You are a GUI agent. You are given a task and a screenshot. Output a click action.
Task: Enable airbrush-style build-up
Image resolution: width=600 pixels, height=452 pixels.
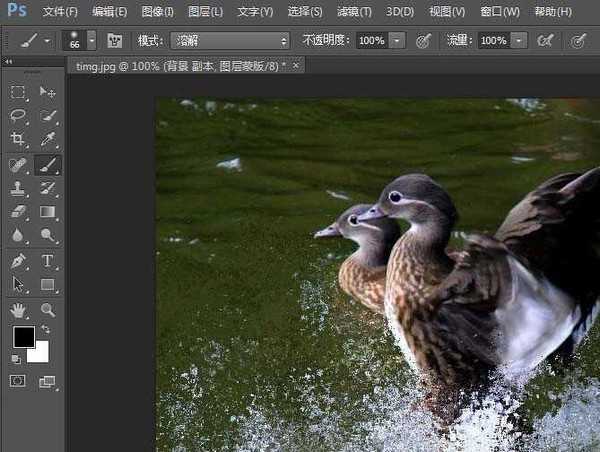pos(545,41)
